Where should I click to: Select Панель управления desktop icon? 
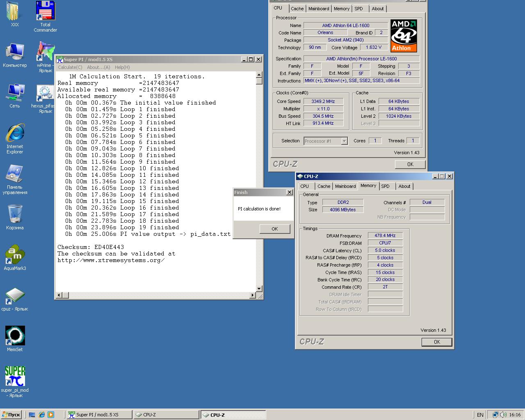pyautogui.click(x=15, y=180)
